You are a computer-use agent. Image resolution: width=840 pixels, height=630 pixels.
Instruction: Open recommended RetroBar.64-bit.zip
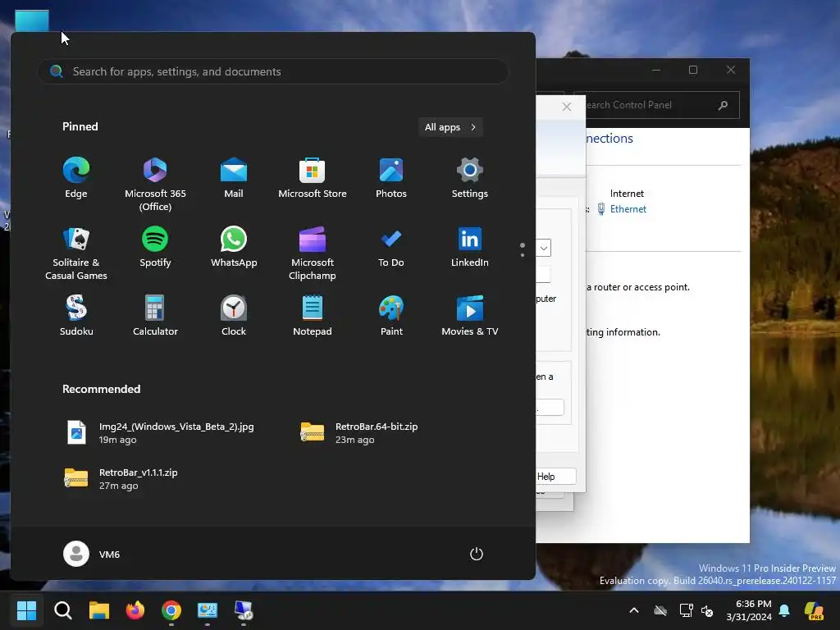pyautogui.click(x=359, y=432)
